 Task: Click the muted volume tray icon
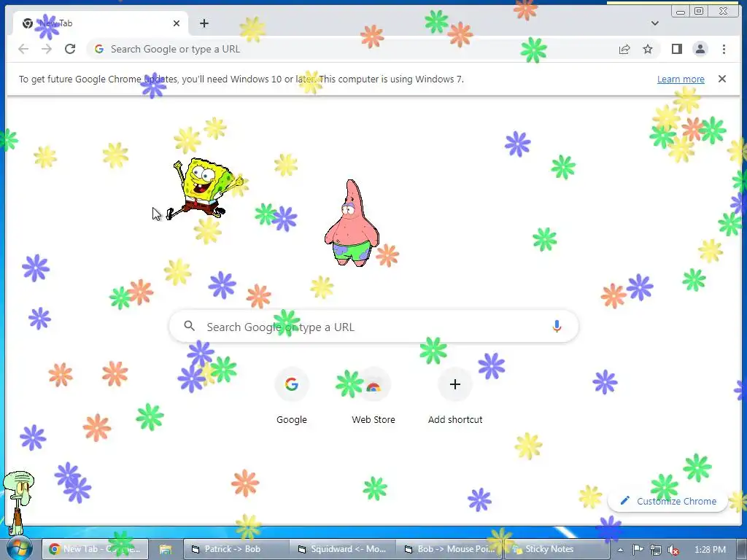tap(673, 550)
